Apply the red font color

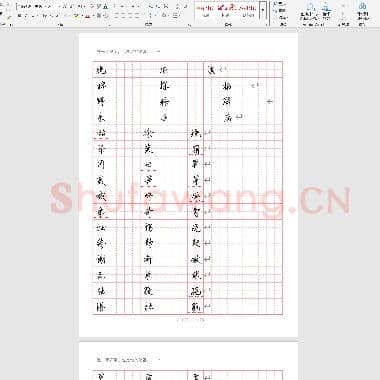(x=87, y=15)
